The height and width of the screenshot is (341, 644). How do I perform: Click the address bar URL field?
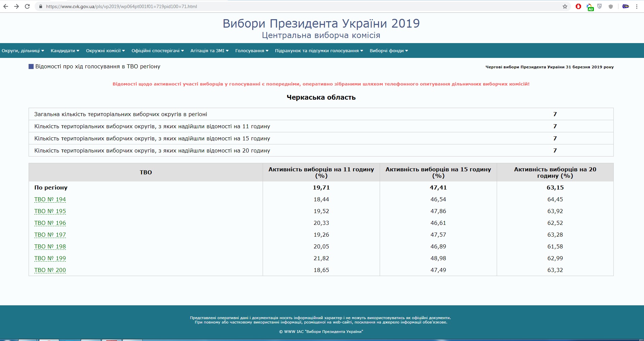coord(299,6)
